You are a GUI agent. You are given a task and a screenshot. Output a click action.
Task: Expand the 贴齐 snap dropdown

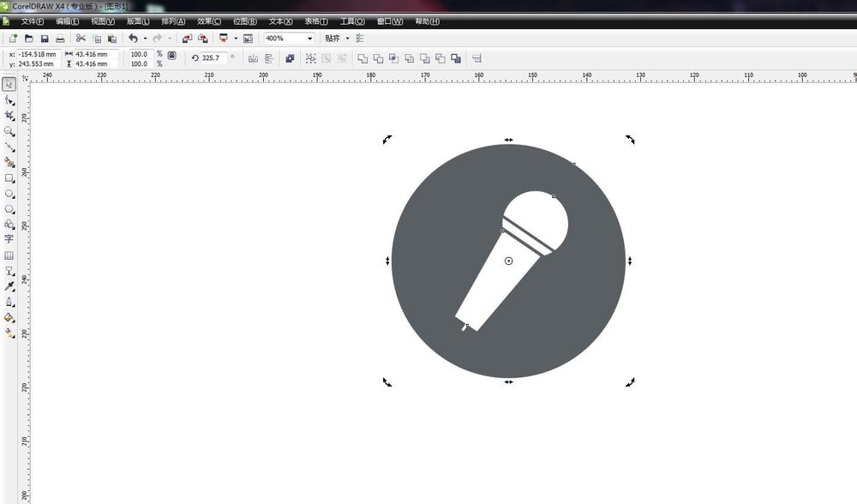pos(347,39)
